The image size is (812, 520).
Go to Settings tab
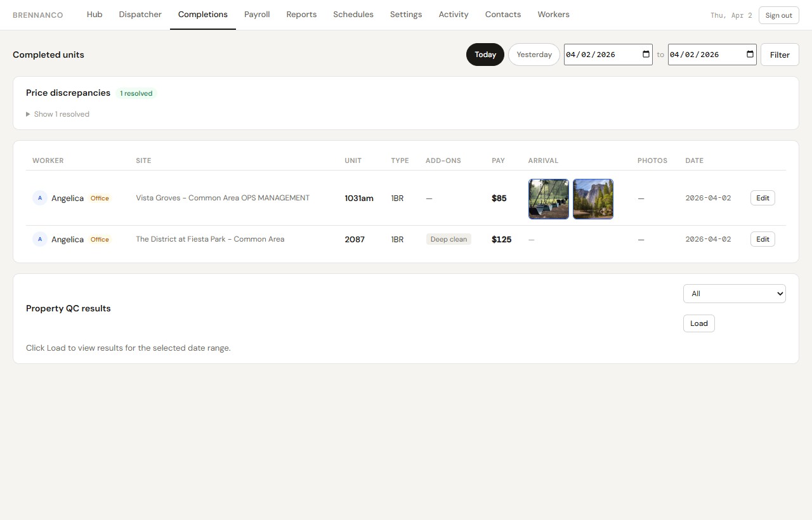406,15
